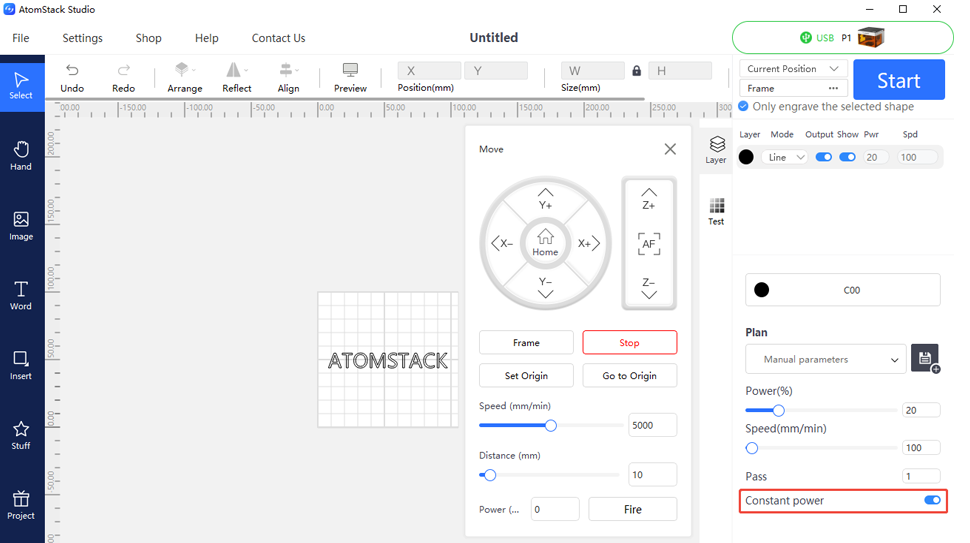Expand the Manual parameters plan dropdown
This screenshot has width=970, height=543.
pos(826,359)
